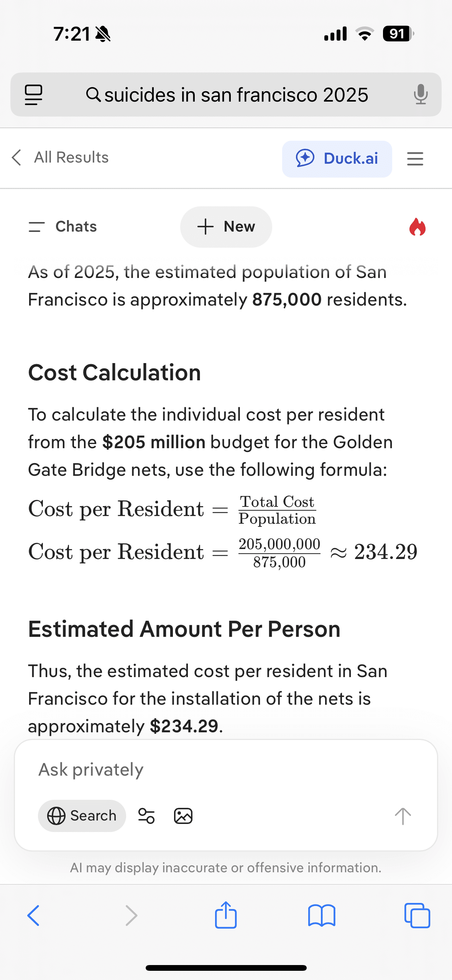Tap the red fire clear-chat icon

[417, 227]
